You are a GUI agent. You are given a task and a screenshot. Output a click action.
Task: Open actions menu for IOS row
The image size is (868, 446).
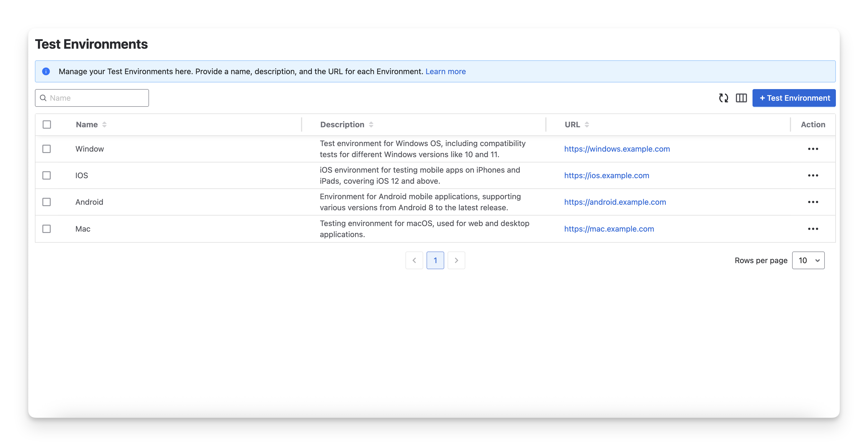[813, 175]
